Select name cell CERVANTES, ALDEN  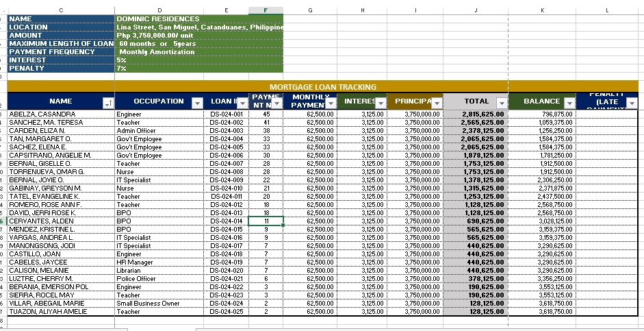click(61, 221)
